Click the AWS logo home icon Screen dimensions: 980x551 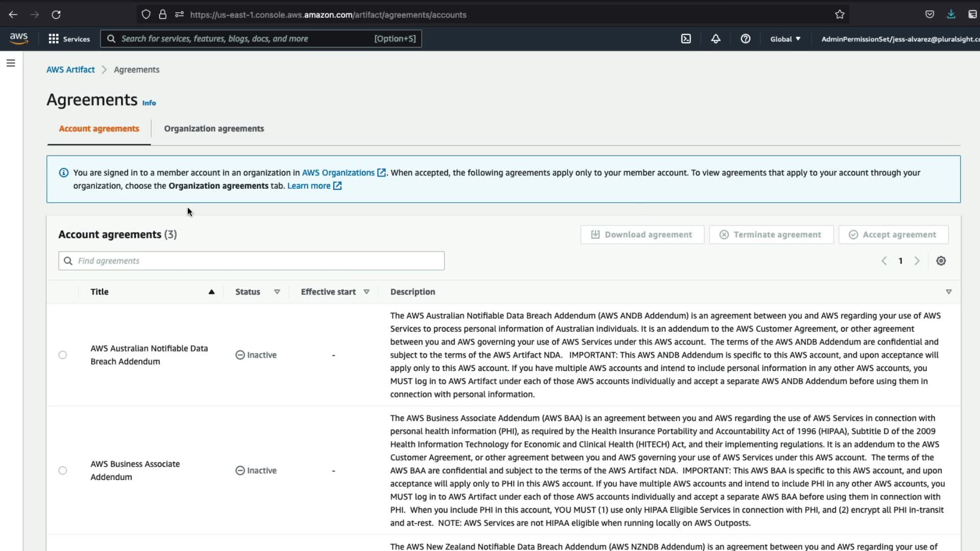19,38
